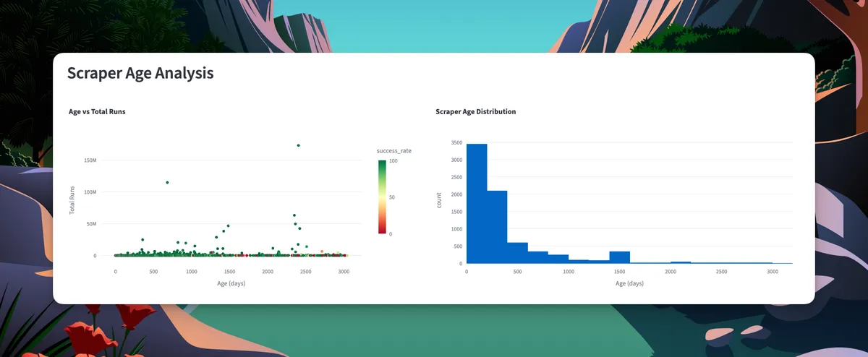
Task: Select the scatter outlier near 100M runs
Action: pyautogui.click(x=167, y=183)
